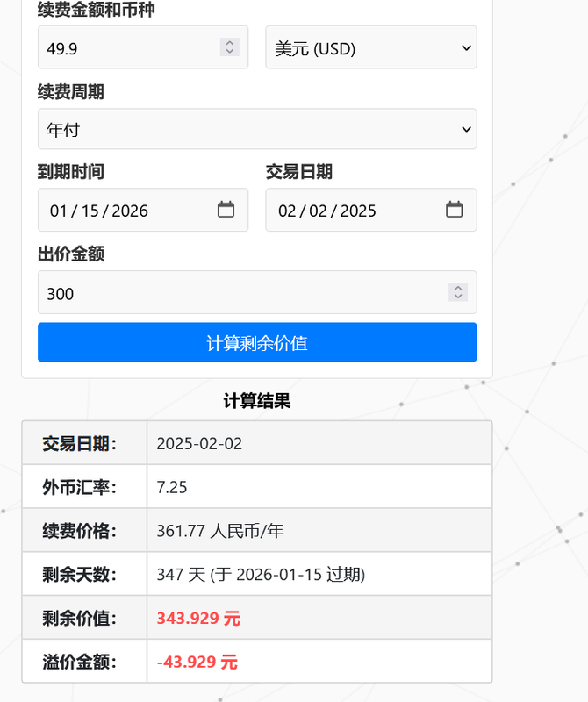The width and height of the screenshot is (588, 702).
Task: Click the 到期时间 label
Action: (71, 172)
